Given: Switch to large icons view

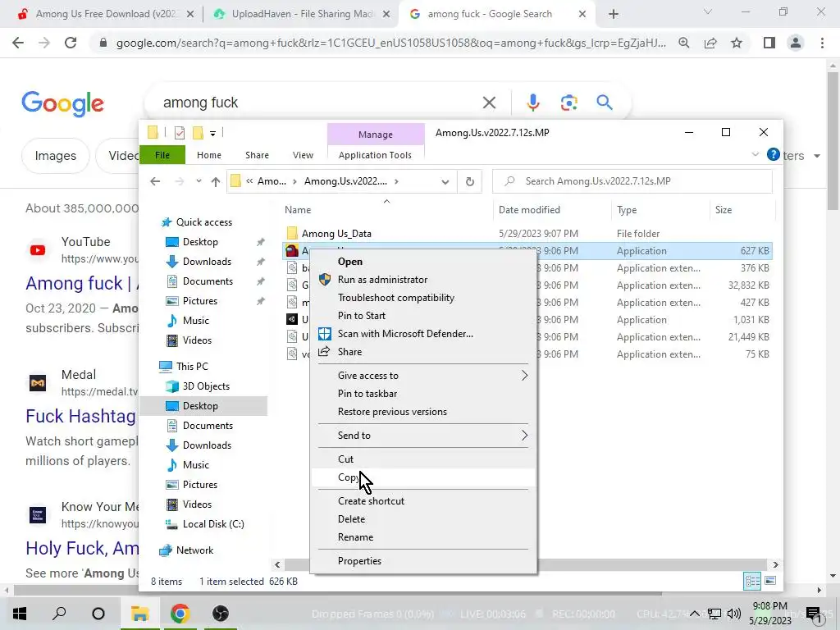Looking at the screenshot, I should click(770, 581).
